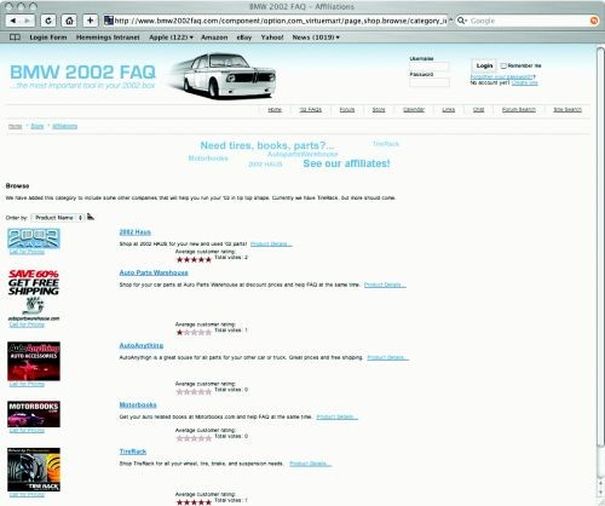This screenshot has height=506, width=605.
Task: Open Product Details for 2002 Haus
Action: click(271, 244)
